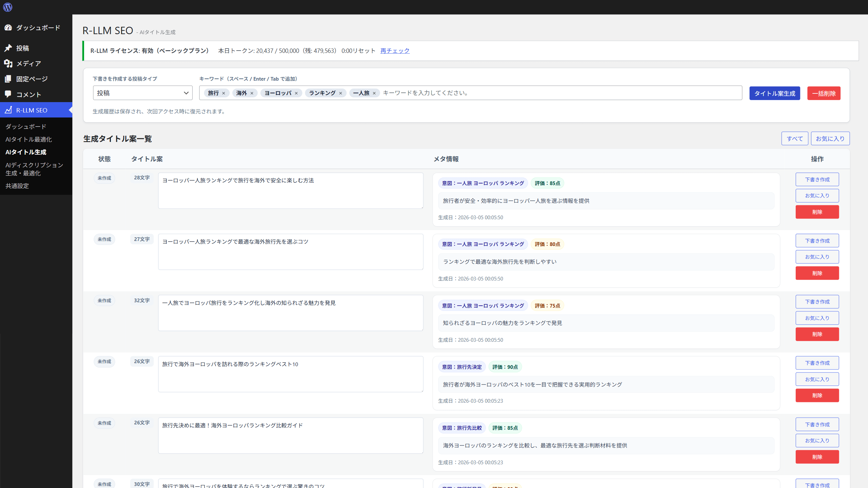Click the タイトル案生成 button
This screenshot has width=868, height=488.
775,93
